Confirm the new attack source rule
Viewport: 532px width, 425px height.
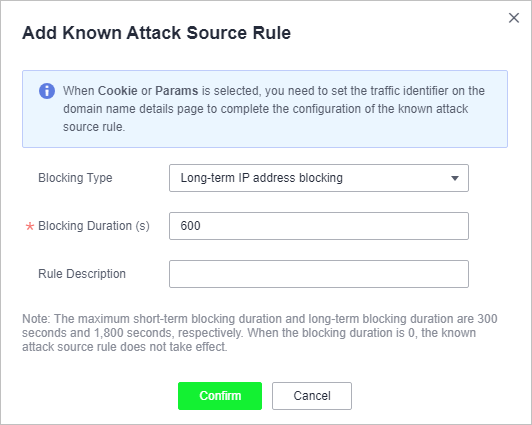pyautogui.click(x=220, y=396)
